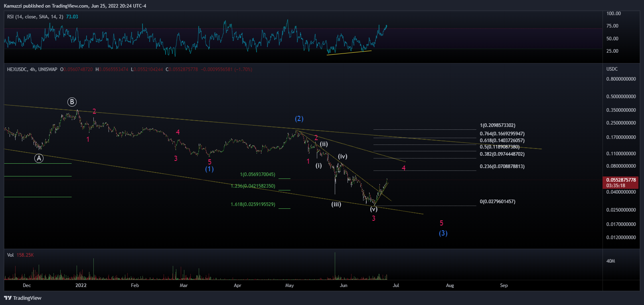644x305 pixels.
Task: Click the 0.1700000000 price axis label
Action: [621, 137]
